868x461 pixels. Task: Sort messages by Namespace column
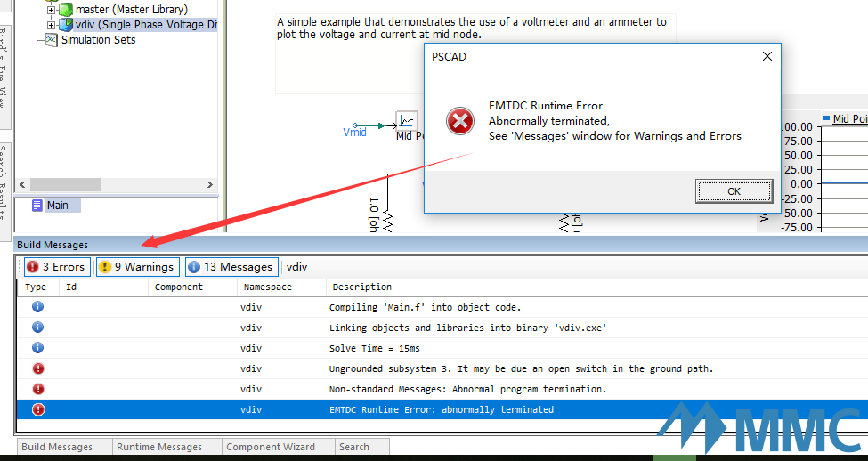point(282,287)
